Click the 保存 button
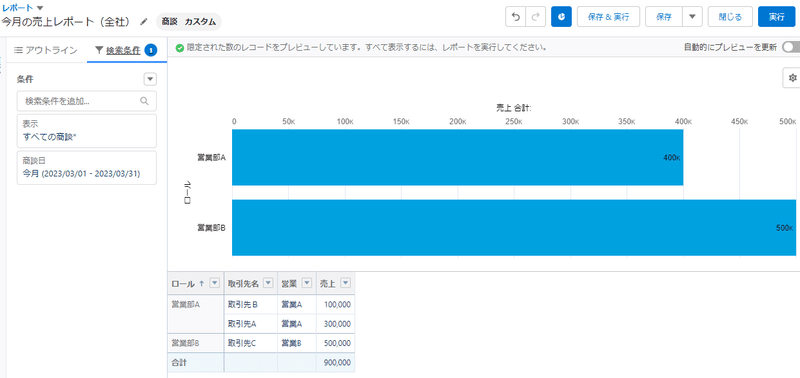This screenshot has height=378, width=800. pos(664,17)
